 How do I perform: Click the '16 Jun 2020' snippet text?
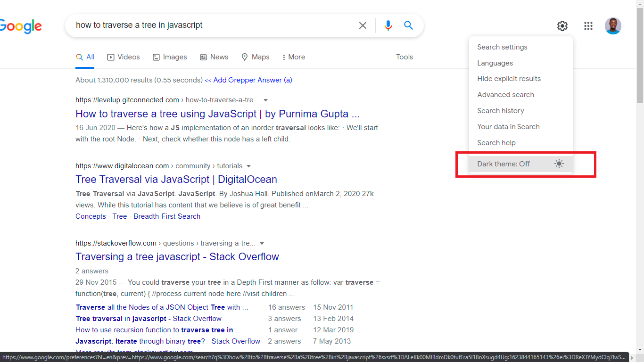click(94, 128)
